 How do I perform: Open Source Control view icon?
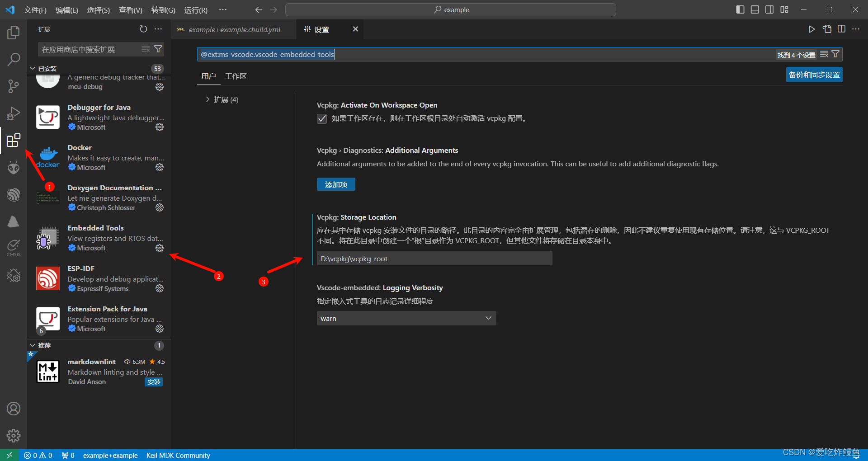click(x=14, y=86)
